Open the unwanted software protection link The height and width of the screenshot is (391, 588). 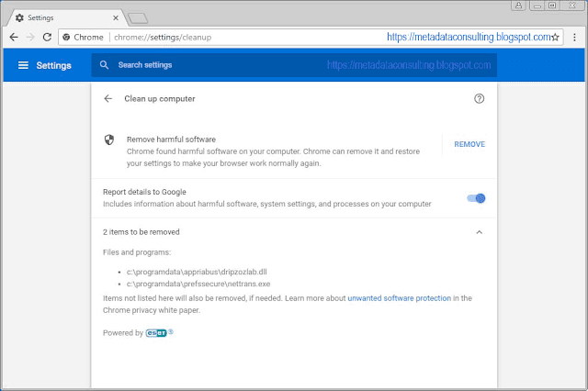click(x=399, y=298)
